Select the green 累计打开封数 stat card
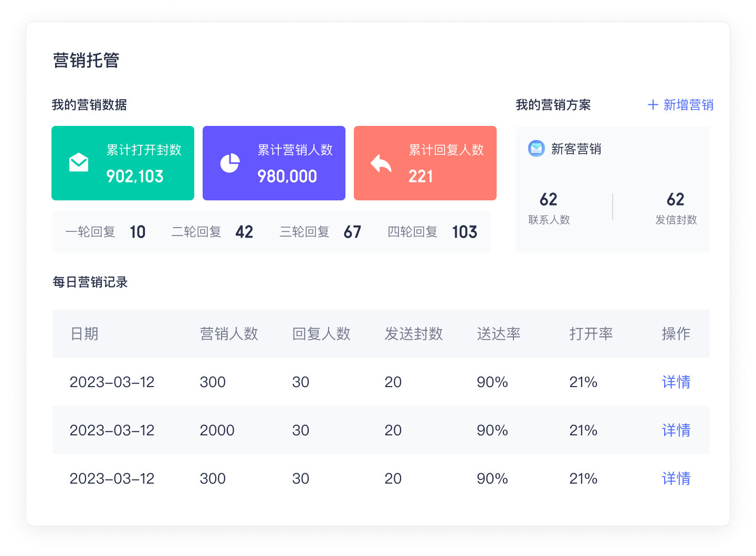The image size is (756, 556). [x=122, y=163]
